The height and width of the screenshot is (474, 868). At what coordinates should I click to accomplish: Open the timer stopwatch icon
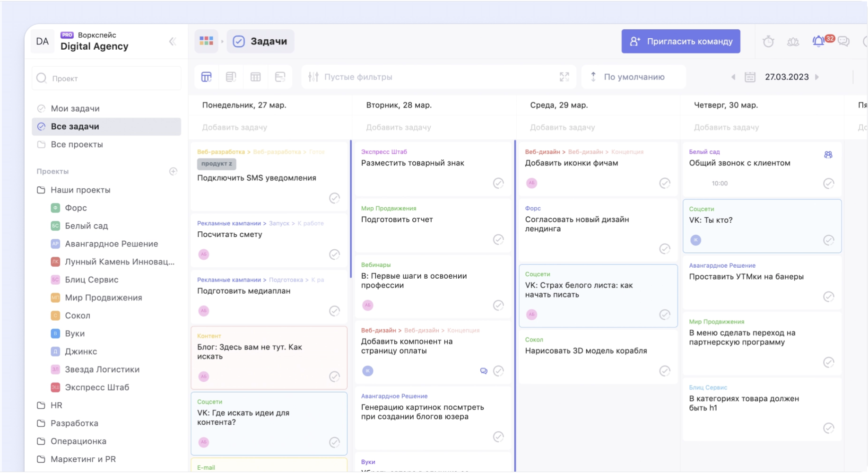pyautogui.click(x=768, y=42)
